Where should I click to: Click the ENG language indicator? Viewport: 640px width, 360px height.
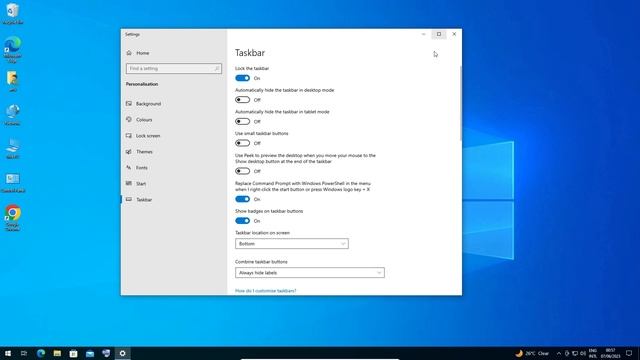(593, 353)
